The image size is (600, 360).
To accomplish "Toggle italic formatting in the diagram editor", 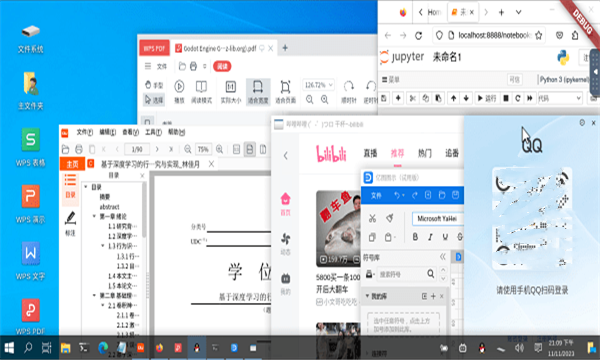I will [430, 237].
